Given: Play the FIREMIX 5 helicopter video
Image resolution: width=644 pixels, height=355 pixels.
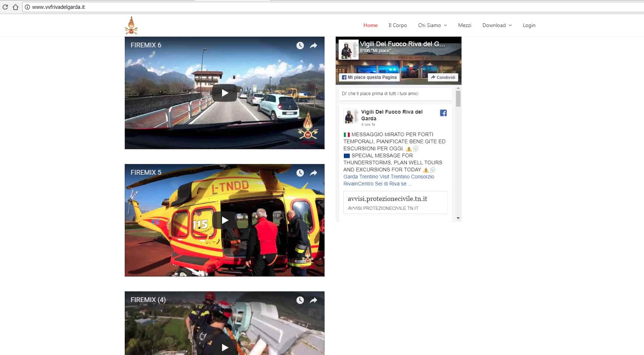Looking at the screenshot, I should pyautogui.click(x=225, y=220).
